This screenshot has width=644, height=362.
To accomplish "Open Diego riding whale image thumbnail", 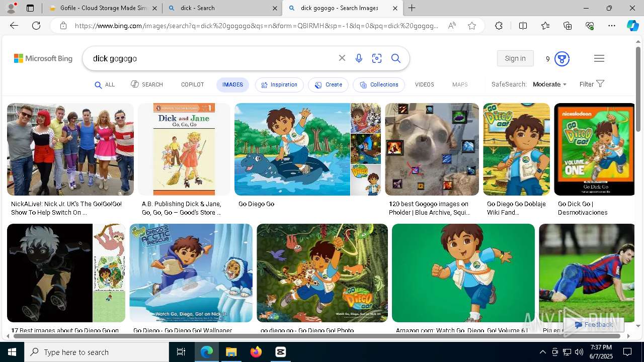I will 292,149.
